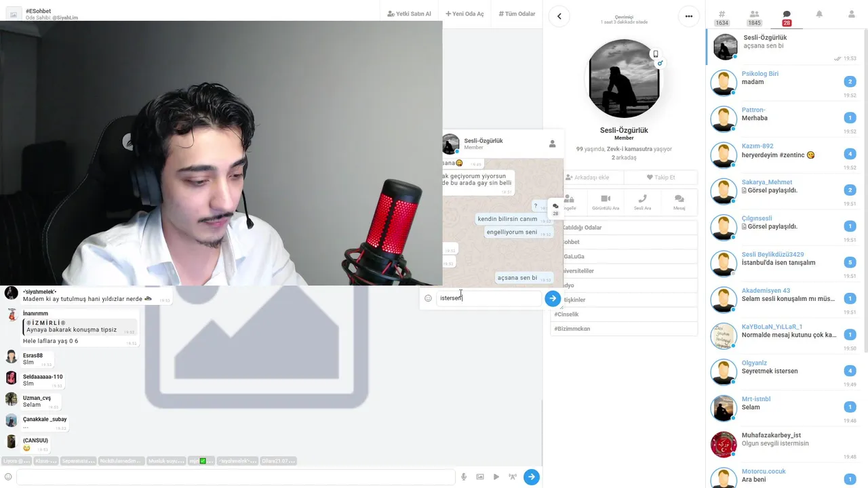Click Arkadaşı ekle on the profile
The image size is (868, 488).
[587, 178]
